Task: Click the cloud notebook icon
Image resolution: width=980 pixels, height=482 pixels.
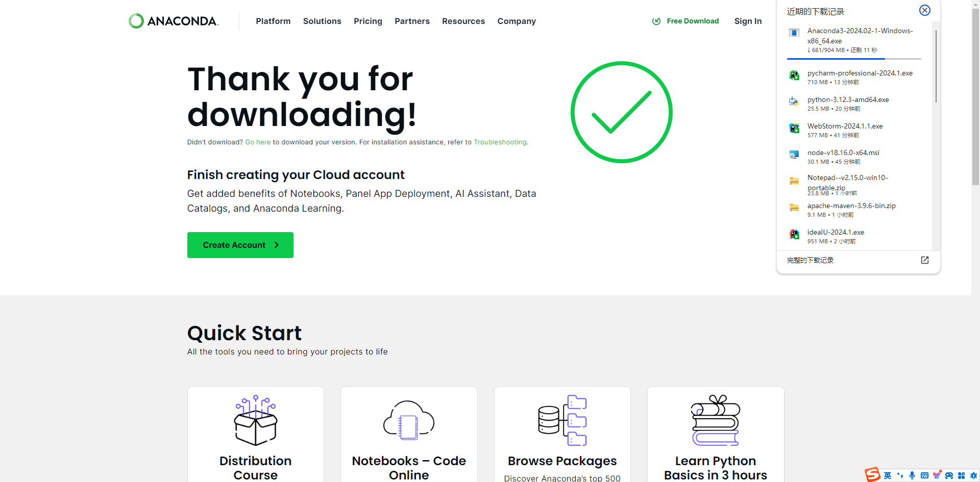Action: click(409, 420)
